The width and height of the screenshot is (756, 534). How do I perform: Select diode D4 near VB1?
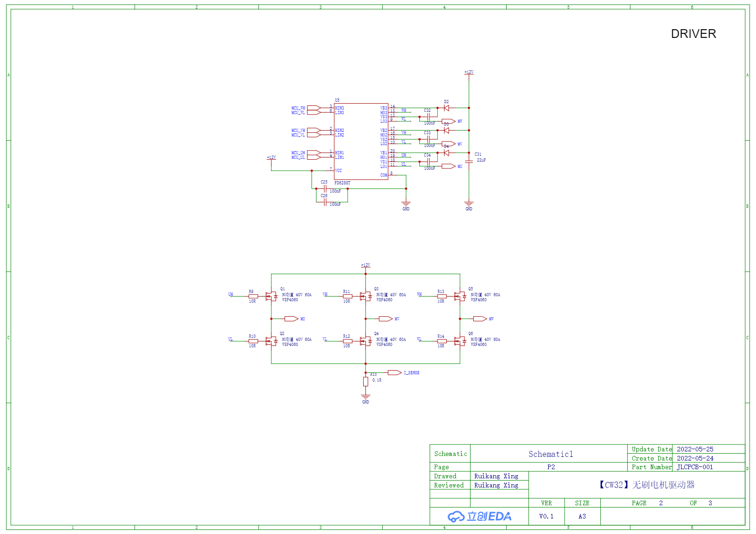coord(446,153)
